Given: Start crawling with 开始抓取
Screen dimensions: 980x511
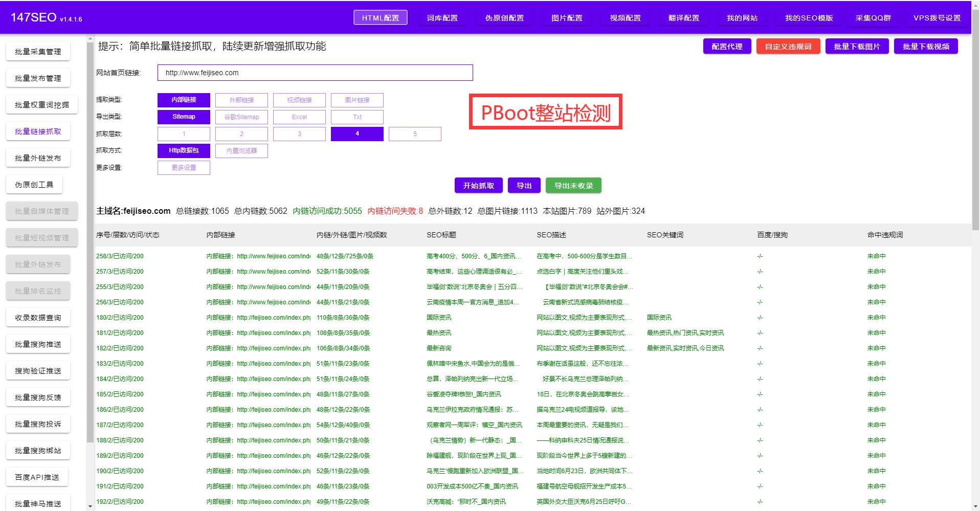Looking at the screenshot, I should point(479,186).
